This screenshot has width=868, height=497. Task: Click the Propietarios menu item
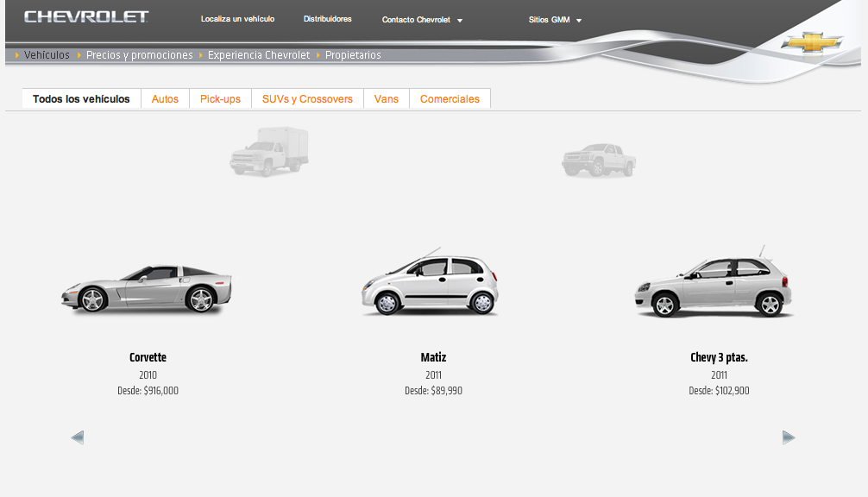pos(353,54)
